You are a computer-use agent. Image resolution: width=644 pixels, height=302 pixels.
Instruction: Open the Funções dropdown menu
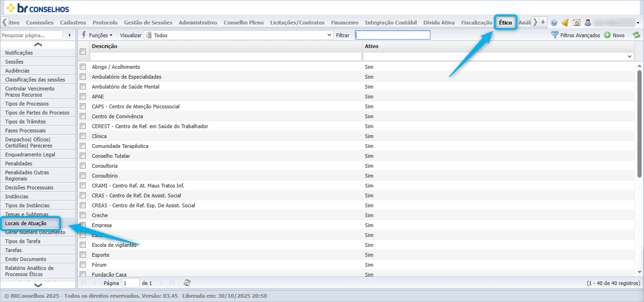click(97, 35)
